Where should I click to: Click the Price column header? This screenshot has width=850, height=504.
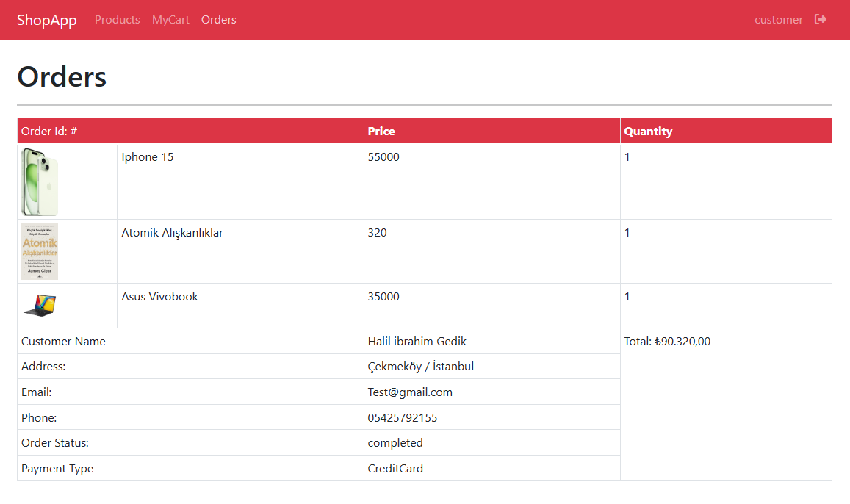(491, 132)
